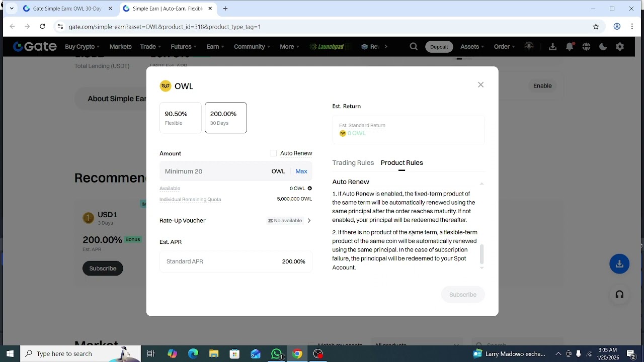
Task: Close the OWL subscription dialog
Action: pos(480,85)
